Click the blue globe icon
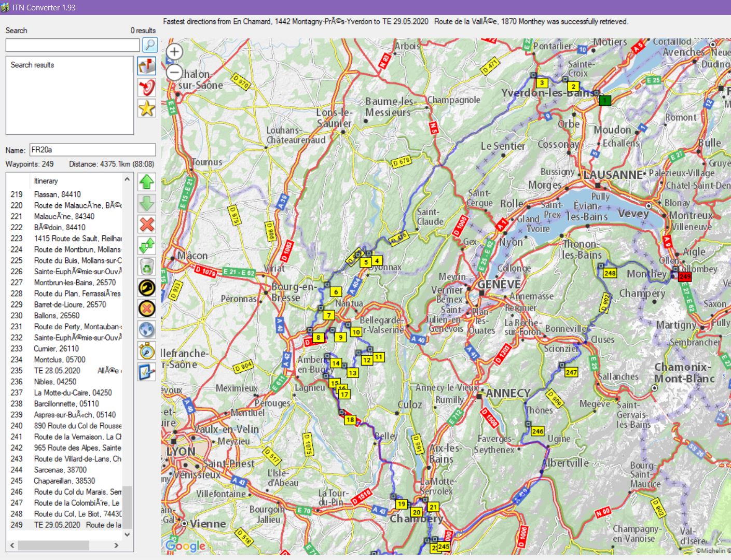Viewport: 731px width, 560px height. coord(147,329)
